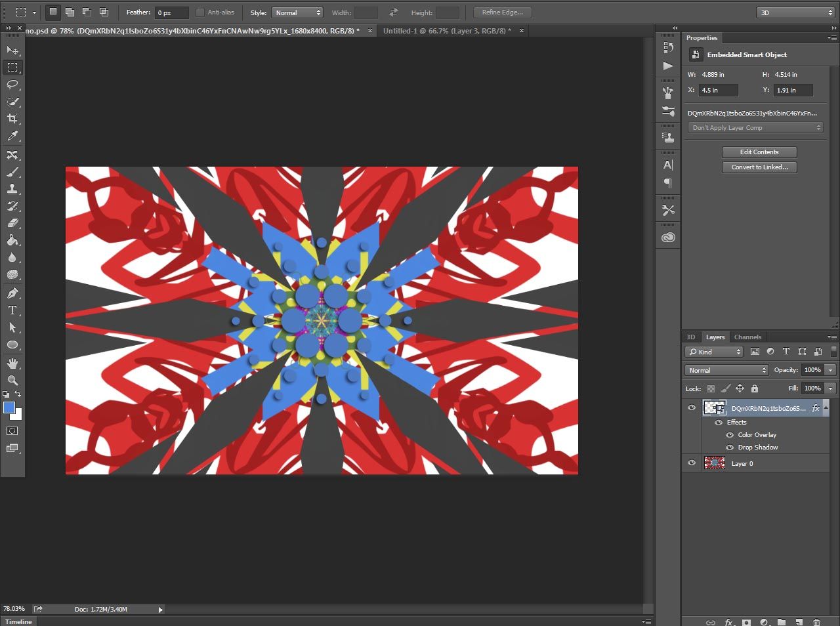Open the Opacity slider dropdown arrow
The width and height of the screenshot is (840, 626).
tap(831, 370)
